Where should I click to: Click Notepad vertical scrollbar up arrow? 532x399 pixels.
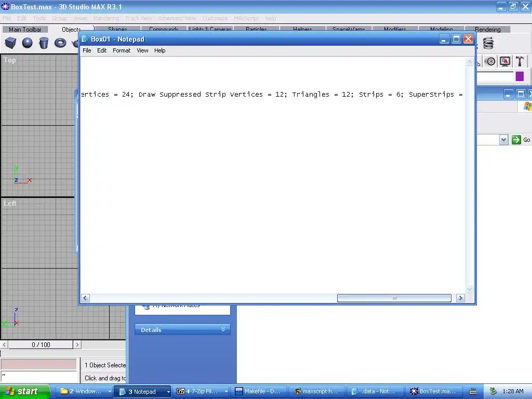coord(469,61)
